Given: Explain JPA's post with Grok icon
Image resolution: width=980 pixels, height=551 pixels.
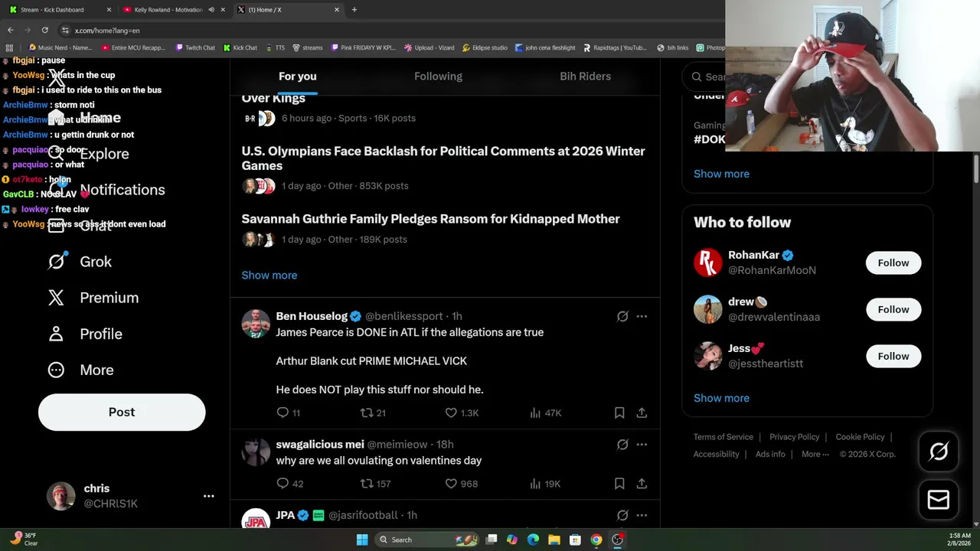Looking at the screenshot, I should (622, 515).
